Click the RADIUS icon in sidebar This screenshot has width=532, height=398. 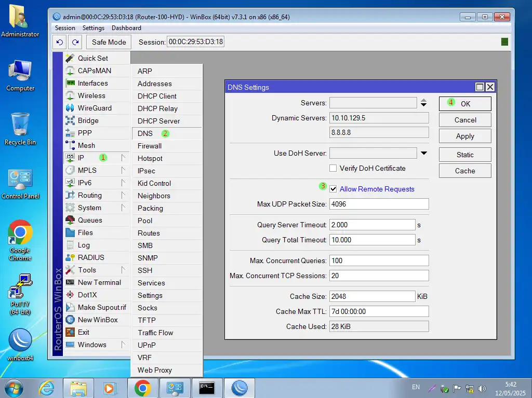tap(70, 257)
